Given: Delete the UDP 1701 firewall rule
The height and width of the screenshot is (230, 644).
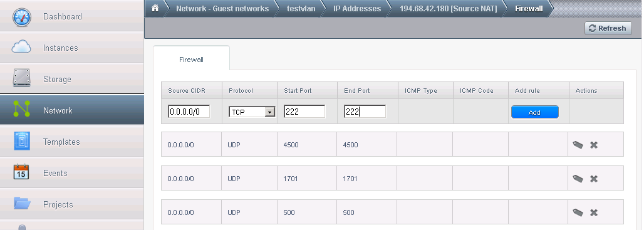Looking at the screenshot, I should click(593, 179).
